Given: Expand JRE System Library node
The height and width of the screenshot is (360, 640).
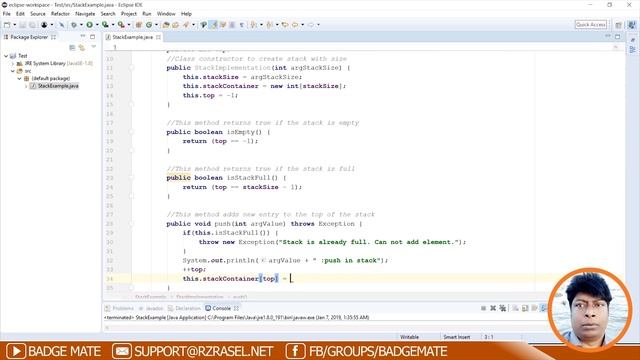Looking at the screenshot, I should click(13, 64).
